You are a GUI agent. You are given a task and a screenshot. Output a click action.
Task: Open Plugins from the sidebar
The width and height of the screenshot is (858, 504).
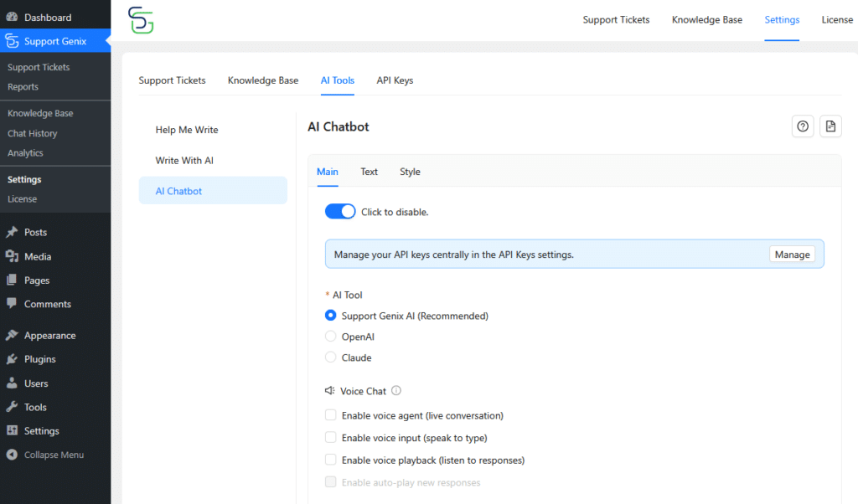39,359
